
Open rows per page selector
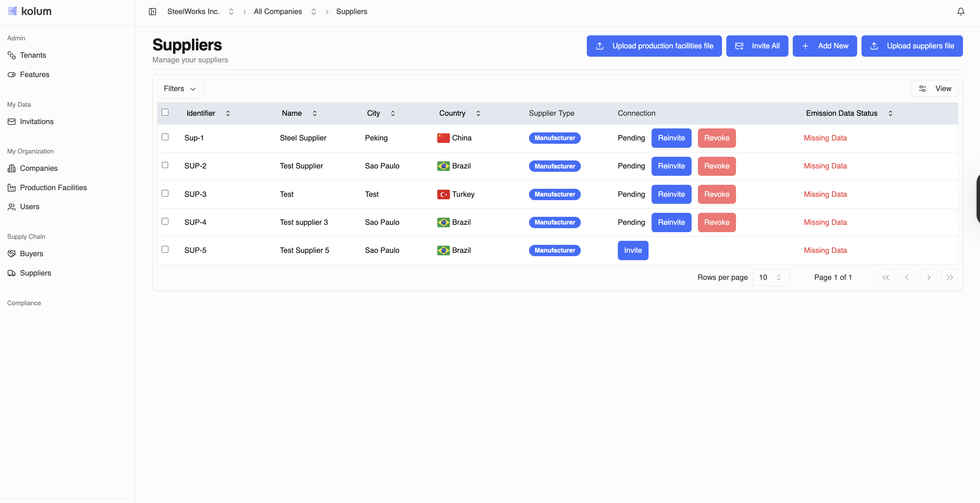pyautogui.click(x=770, y=278)
